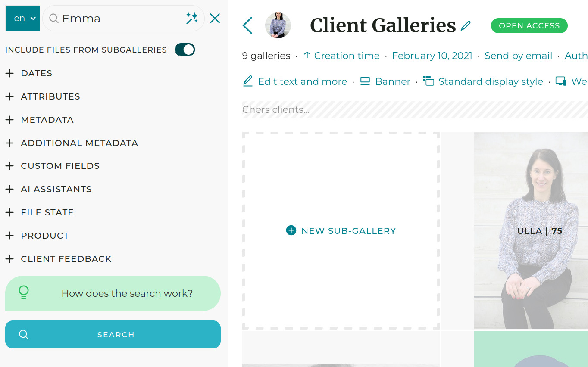Click the Banner monitor icon
This screenshot has height=367, width=588.
tap(365, 81)
